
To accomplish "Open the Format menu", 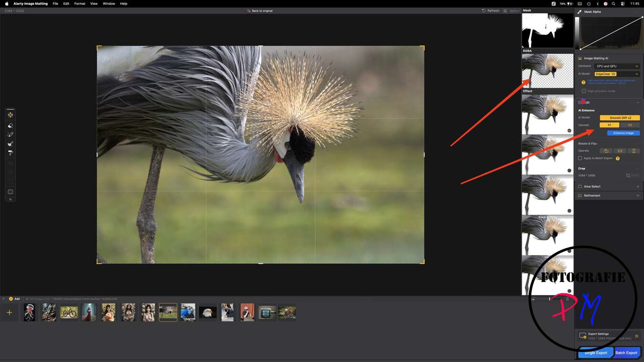I will click(80, 3).
